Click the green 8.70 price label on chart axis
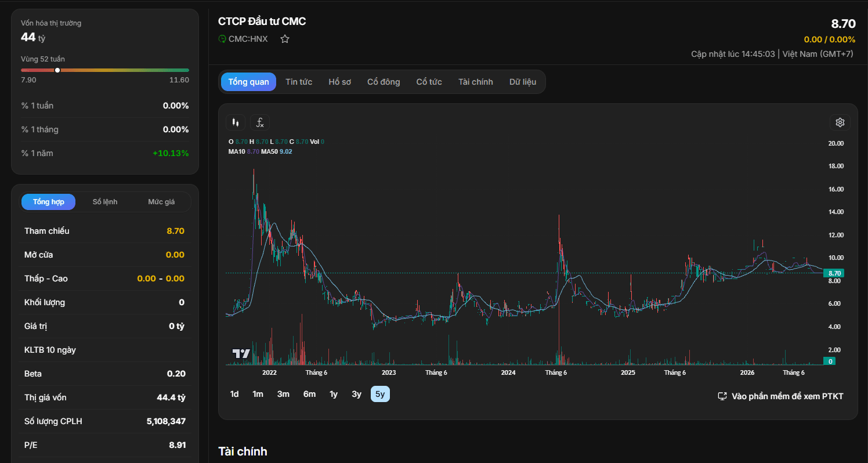The height and width of the screenshot is (463, 868). pos(834,273)
